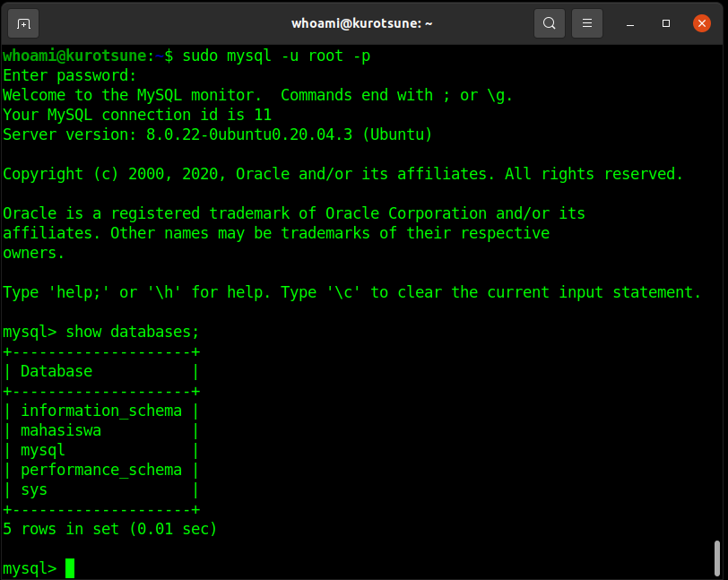The image size is (728, 580).
Task: Click the 'show databases;' command text
Action: [x=133, y=332]
